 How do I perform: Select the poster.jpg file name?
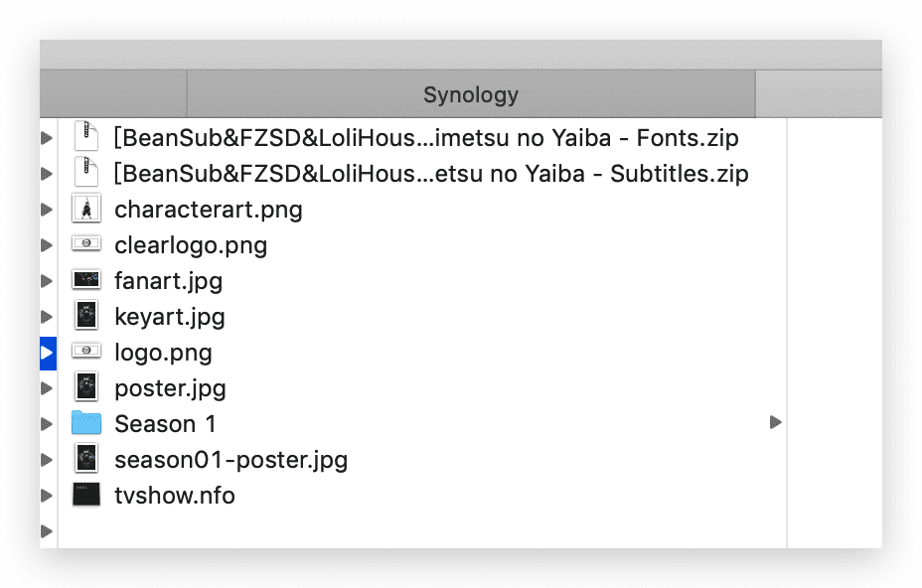[x=171, y=388]
